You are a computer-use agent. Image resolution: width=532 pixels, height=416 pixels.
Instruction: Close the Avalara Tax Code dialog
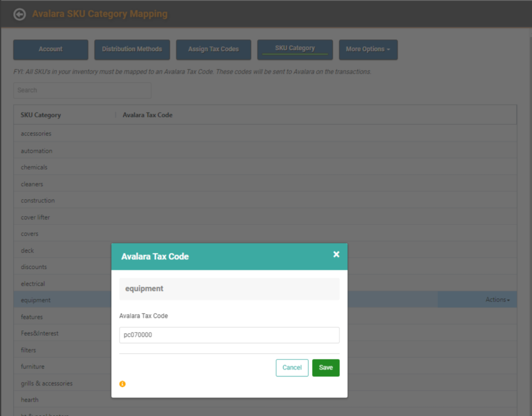[336, 254]
